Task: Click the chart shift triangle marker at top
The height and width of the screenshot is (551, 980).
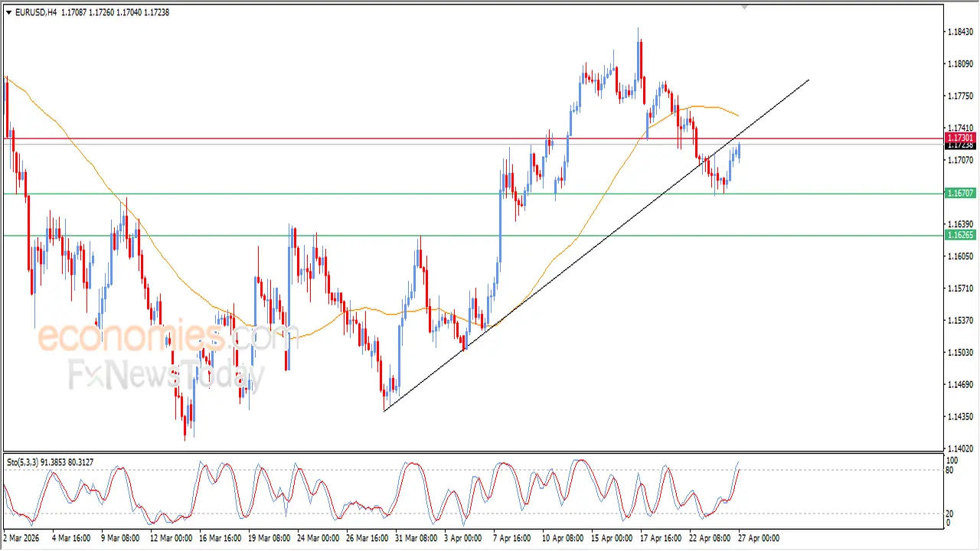Action: tap(744, 7)
